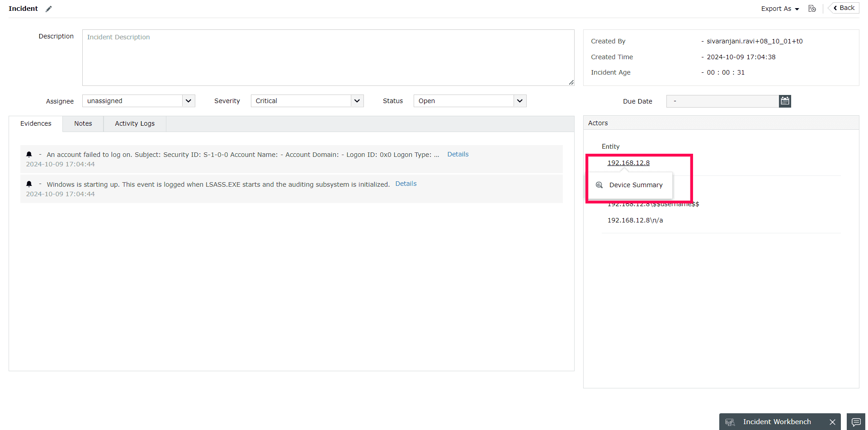Image resolution: width=868 pixels, height=430 pixels.
Task: Click the Entity label under Actors
Action: click(610, 146)
